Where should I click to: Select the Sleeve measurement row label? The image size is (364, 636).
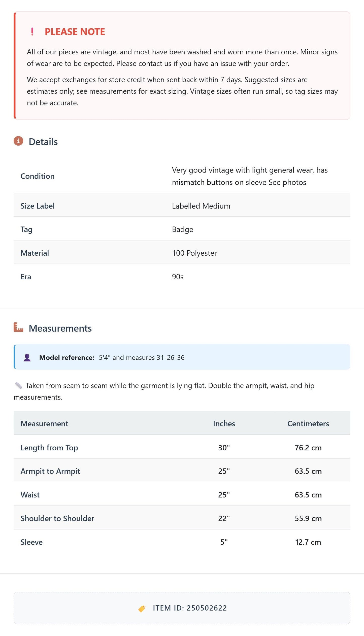point(31,542)
